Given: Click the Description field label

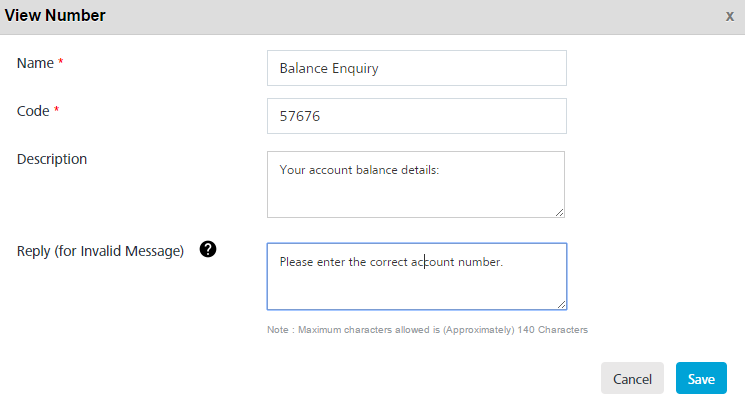Looking at the screenshot, I should [x=52, y=159].
